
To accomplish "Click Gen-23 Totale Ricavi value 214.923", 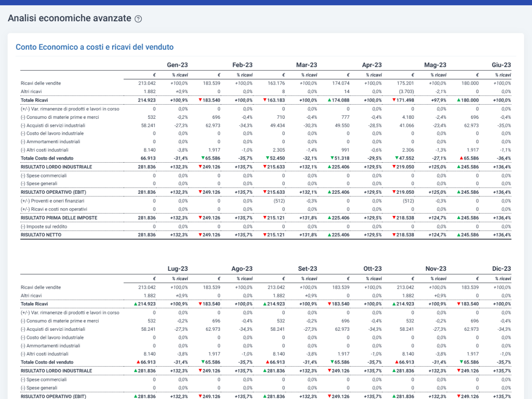I will coord(147,100).
